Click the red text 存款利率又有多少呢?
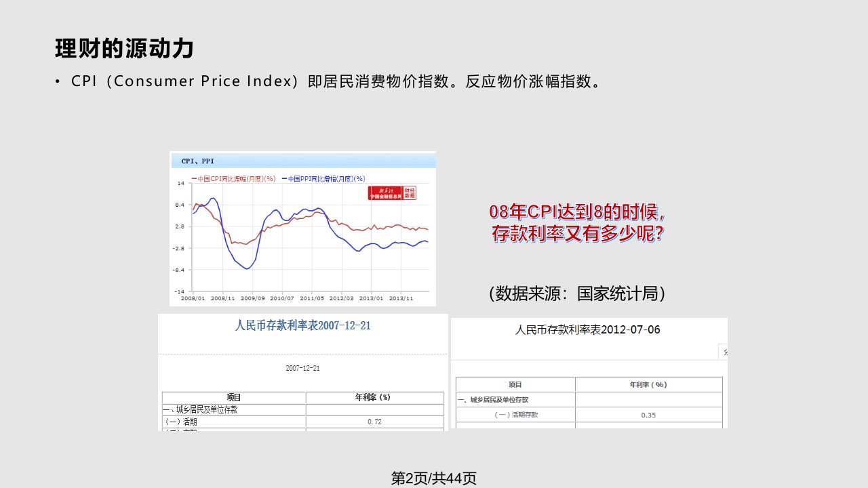The width and height of the screenshot is (868, 488). [x=577, y=235]
